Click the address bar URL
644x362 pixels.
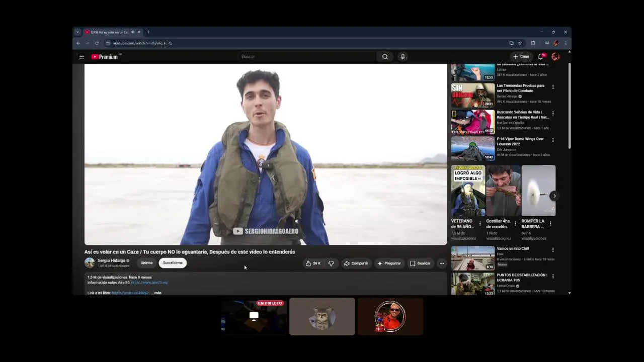(142, 43)
